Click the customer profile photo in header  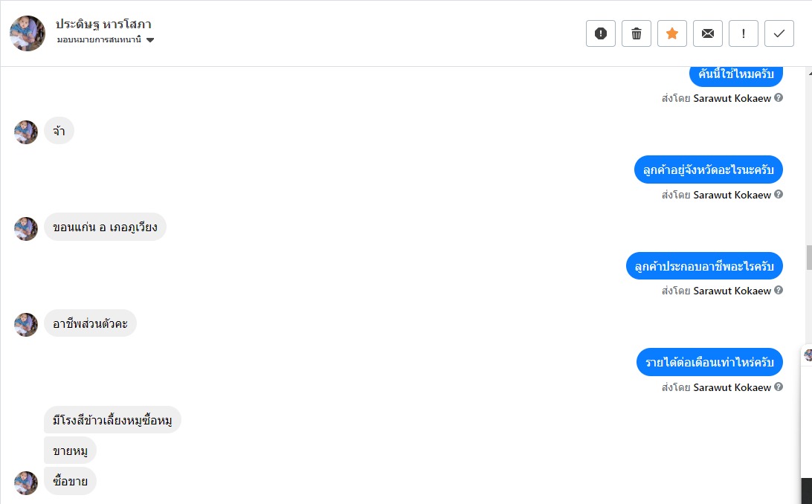(x=28, y=33)
